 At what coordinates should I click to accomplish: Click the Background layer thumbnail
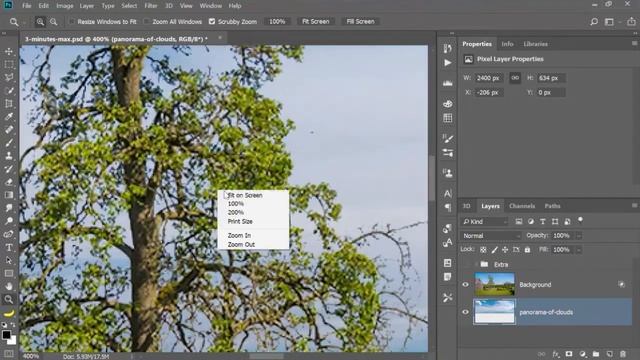(x=495, y=284)
